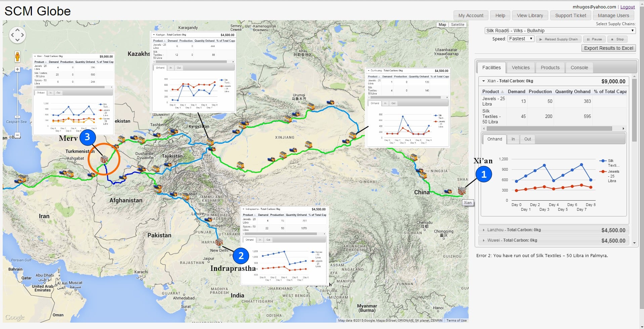Click the Terms of Use link

(x=456, y=321)
